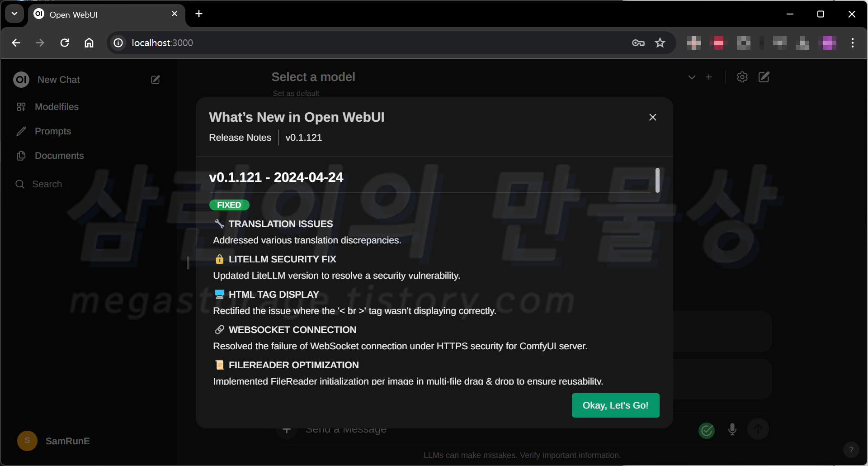Click the TRANSLATION ISSUES heading
The height and width of the screenshot is (466, 868).
pyautogui.click(x=281, y=224)
